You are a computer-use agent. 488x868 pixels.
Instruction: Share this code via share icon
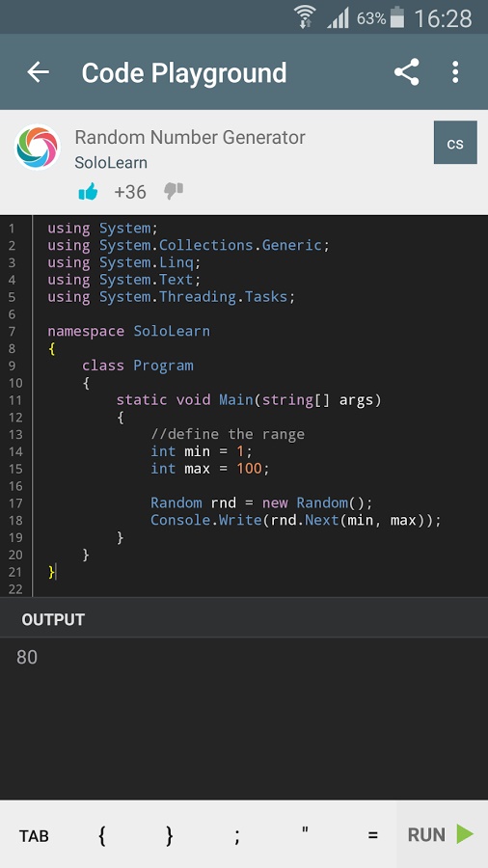407,72
